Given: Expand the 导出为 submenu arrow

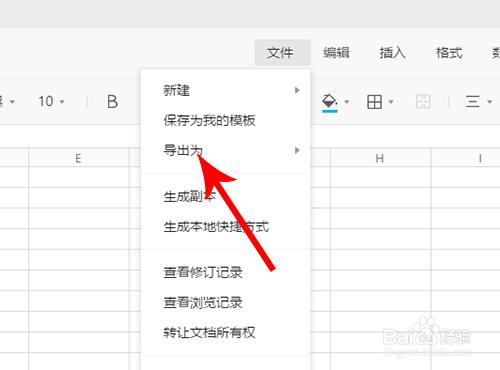Looking at the screenshot, I should pos(297,150).
